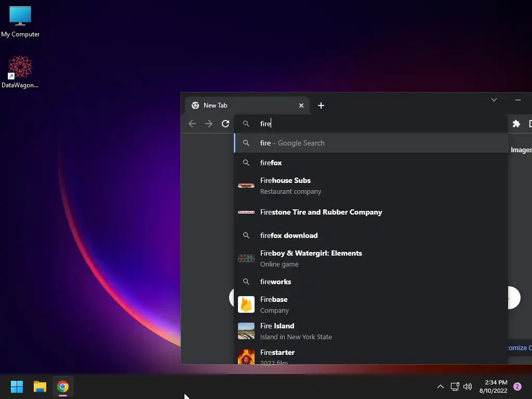Show hidden system tray icons

441,387
